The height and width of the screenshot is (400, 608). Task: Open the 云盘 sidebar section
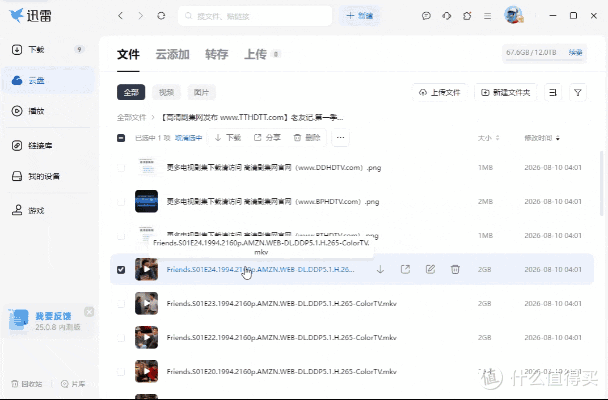pyautogui.click(x=49, y=80)
